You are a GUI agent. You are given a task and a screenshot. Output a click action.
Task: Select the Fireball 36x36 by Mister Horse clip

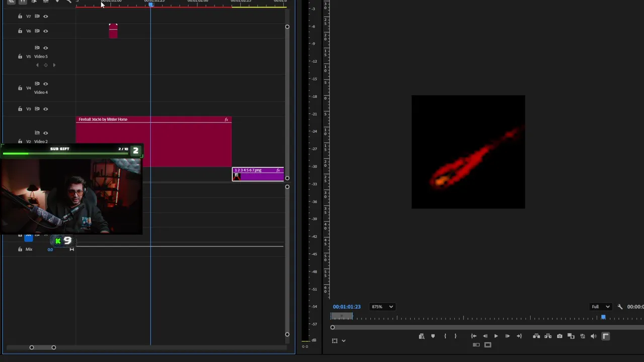[x=153, y=141]
